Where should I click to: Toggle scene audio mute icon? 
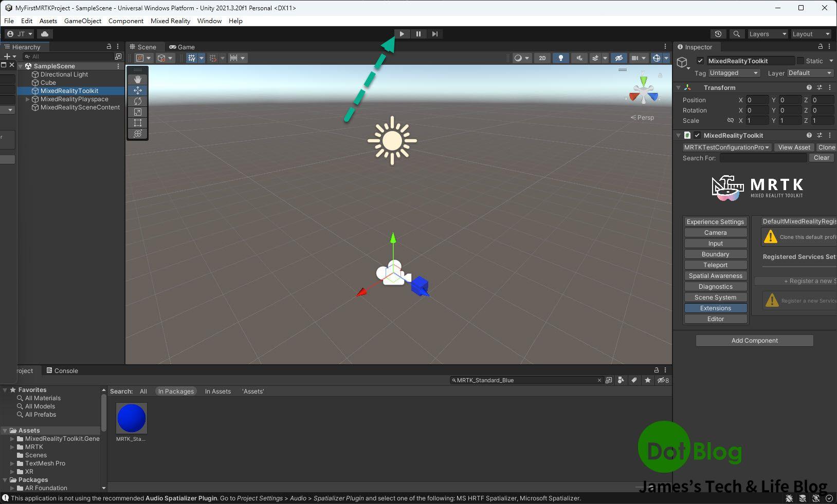(x=579, y=58)
